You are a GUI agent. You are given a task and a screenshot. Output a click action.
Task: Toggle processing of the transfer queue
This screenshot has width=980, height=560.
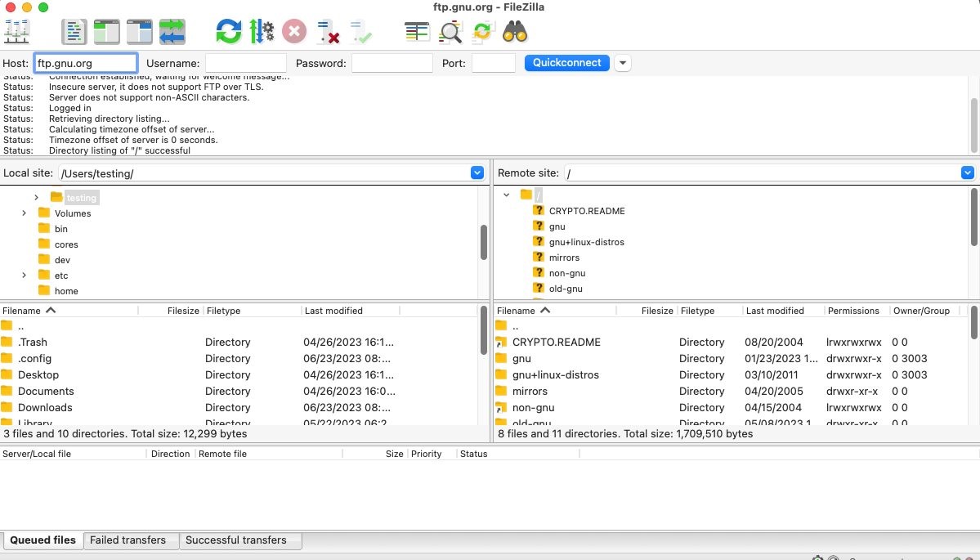point(262,32)
